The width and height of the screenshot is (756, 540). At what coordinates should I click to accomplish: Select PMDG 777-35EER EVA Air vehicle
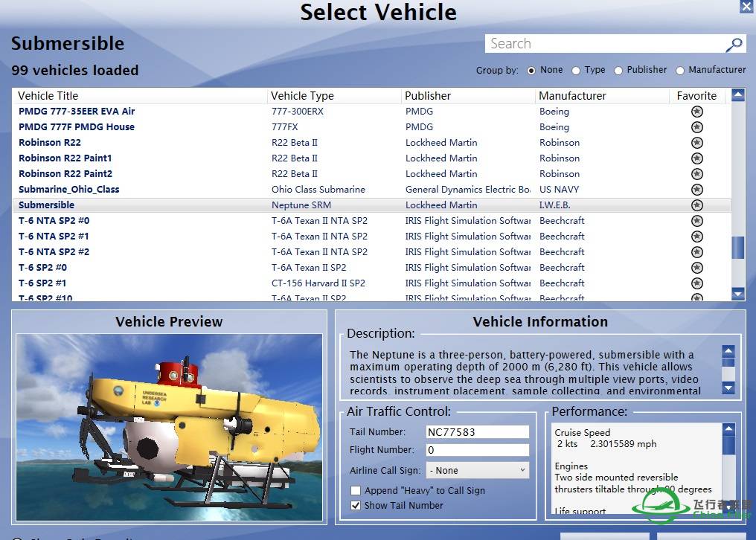tap(77, 112)
